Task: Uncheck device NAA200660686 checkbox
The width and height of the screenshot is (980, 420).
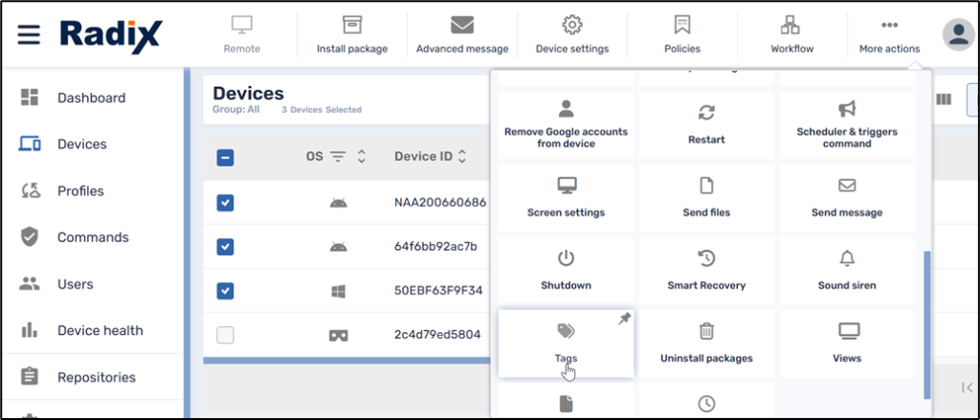Action: (x=226, y=203)
